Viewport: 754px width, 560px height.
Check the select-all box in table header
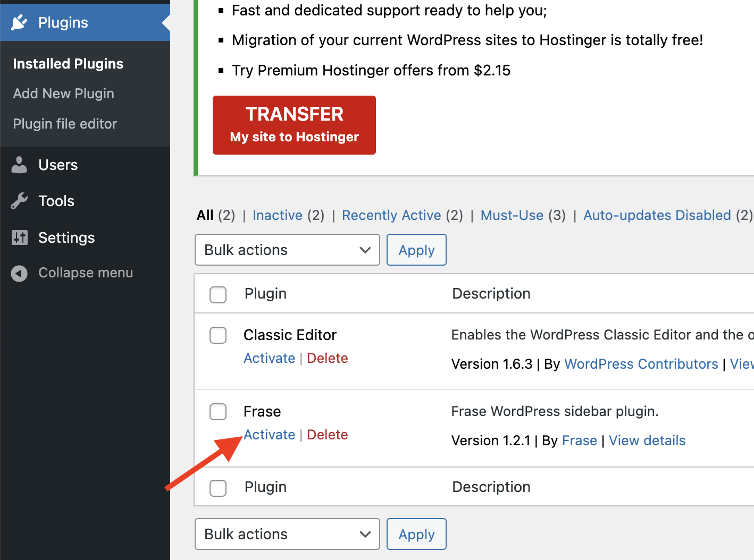tap(218, 294)
